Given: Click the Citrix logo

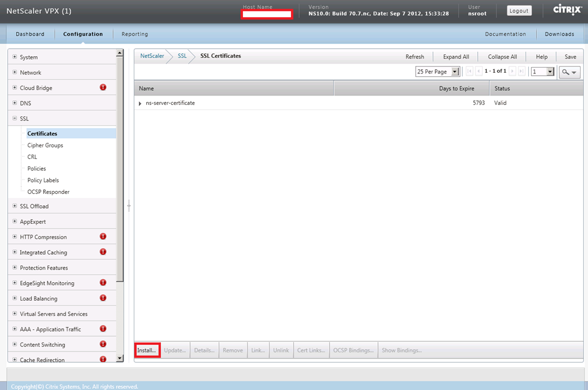Looking at the screenshot, I should pos(567,10).
